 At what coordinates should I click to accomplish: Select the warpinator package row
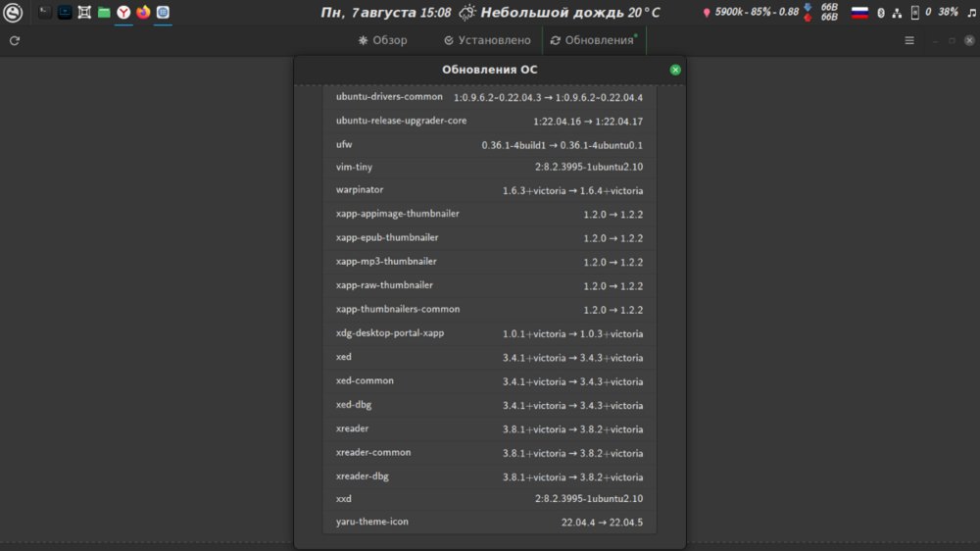tap(489, 190)
